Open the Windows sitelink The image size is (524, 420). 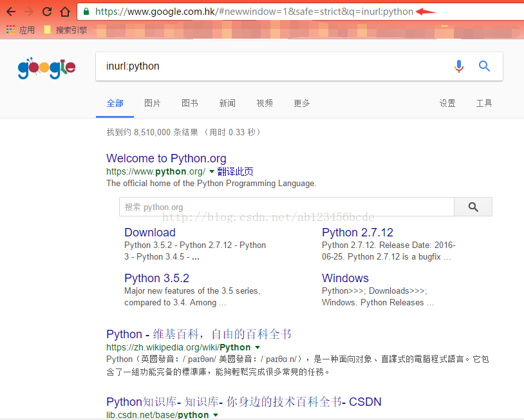click(x=345, y=278)
